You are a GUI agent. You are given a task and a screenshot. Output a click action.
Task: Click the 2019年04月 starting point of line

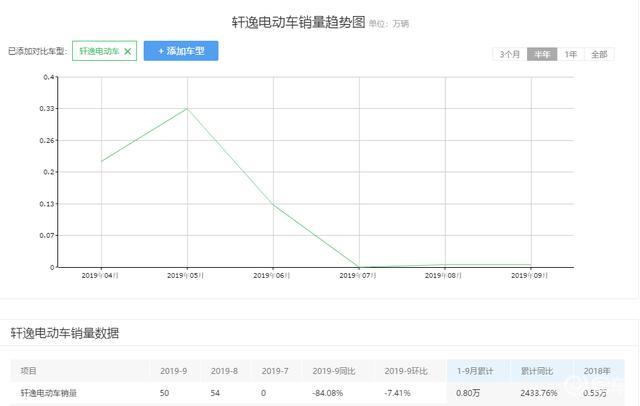[x=101, y=161]
